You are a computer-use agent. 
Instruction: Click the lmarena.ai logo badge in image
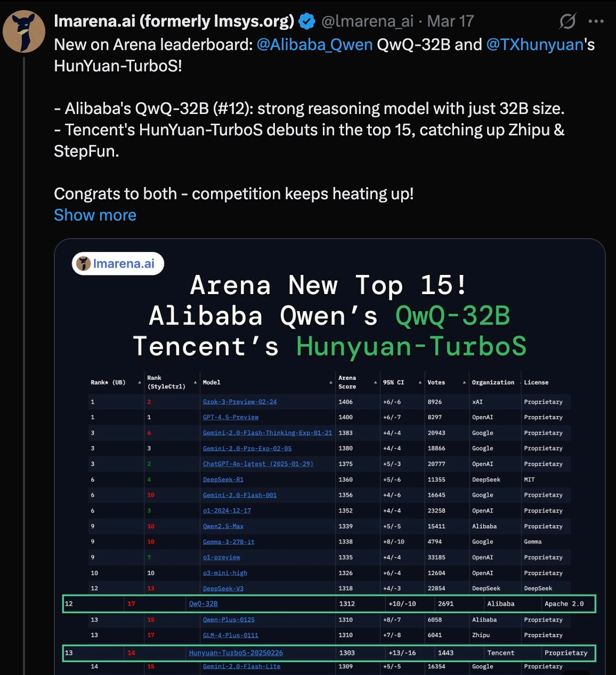118,264
